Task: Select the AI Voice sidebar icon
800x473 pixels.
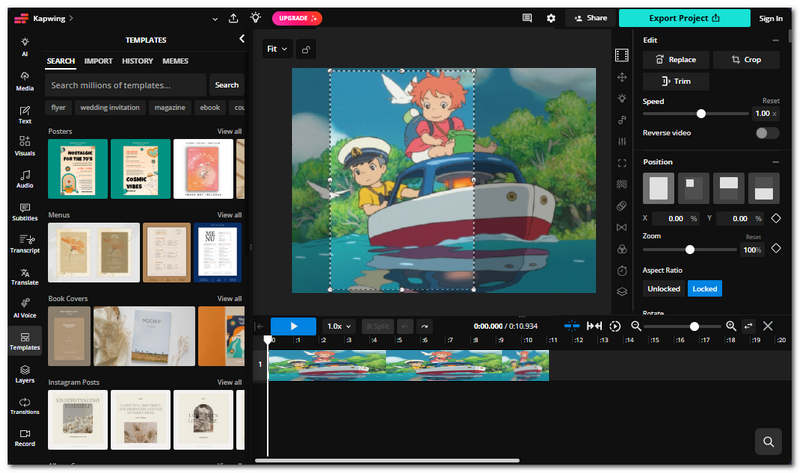Action: (x=24, y=308)
